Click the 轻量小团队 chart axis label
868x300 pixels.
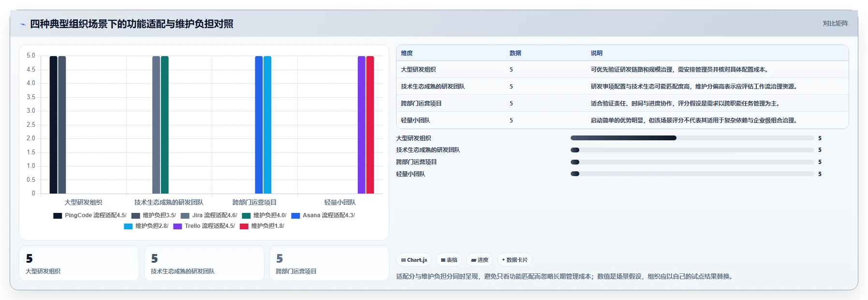[x=340, y=202]
